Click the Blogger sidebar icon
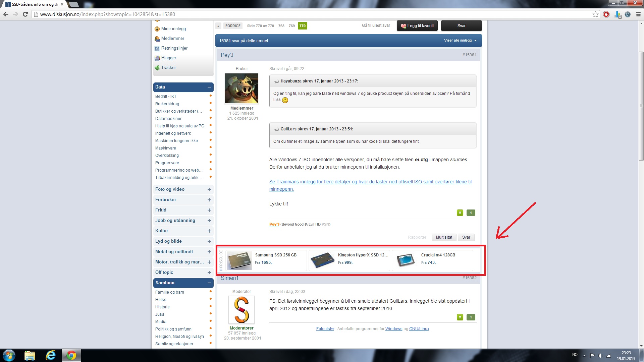 (157, 58)
